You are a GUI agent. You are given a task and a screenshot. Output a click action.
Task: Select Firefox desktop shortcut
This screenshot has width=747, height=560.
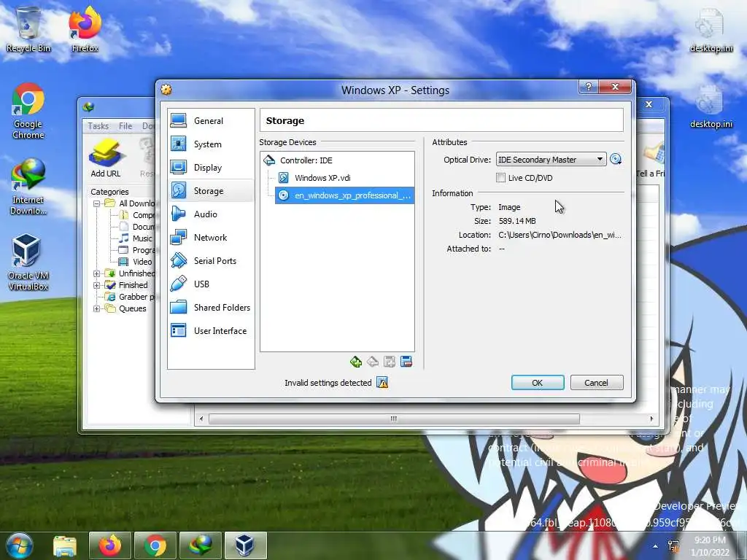click(x=85, y=29)
